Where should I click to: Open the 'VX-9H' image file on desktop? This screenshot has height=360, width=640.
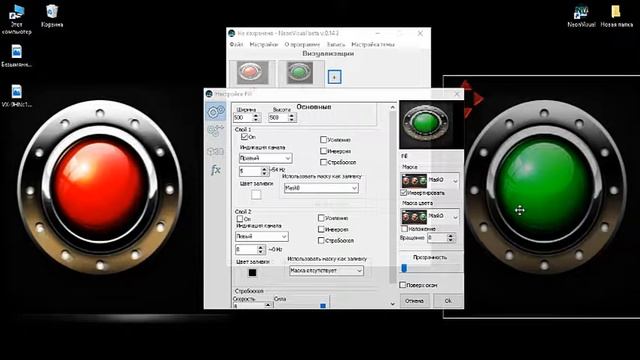click(16, 96)
